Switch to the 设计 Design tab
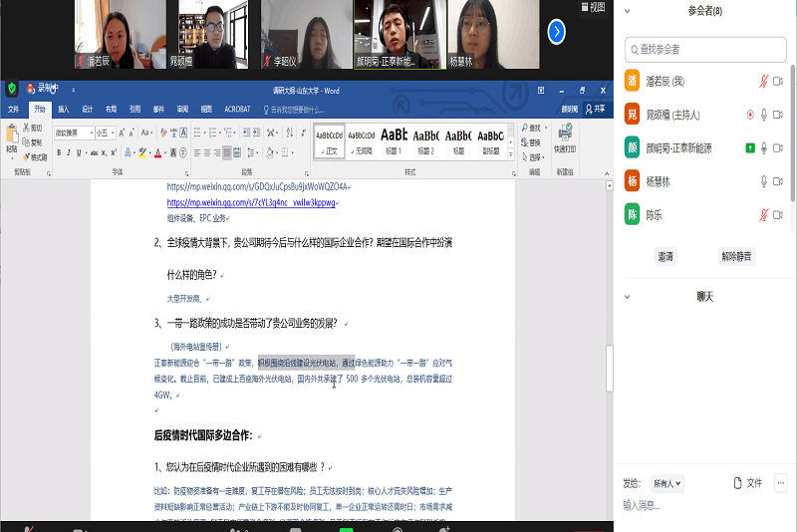 pyautogui.click(x=88, y=110)
